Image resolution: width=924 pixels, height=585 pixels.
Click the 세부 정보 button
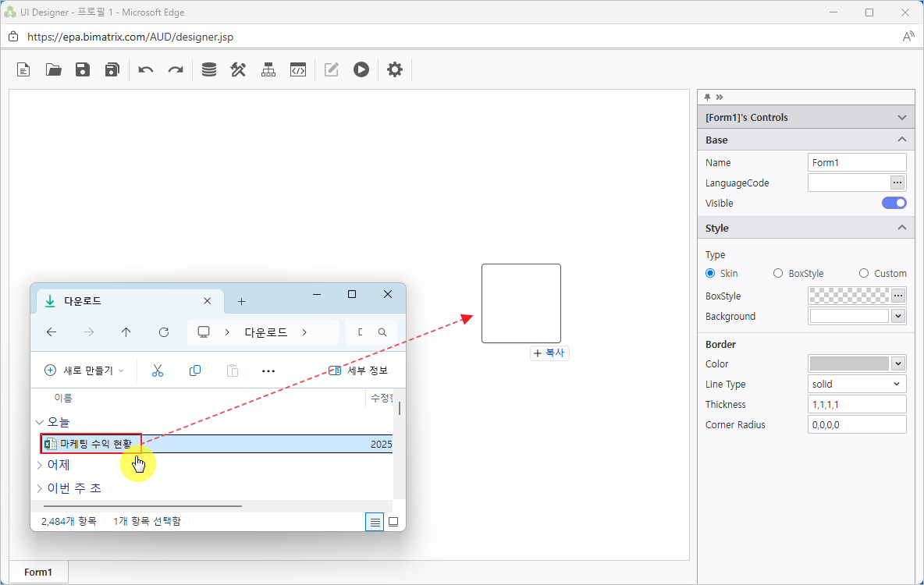coord(358,370)
